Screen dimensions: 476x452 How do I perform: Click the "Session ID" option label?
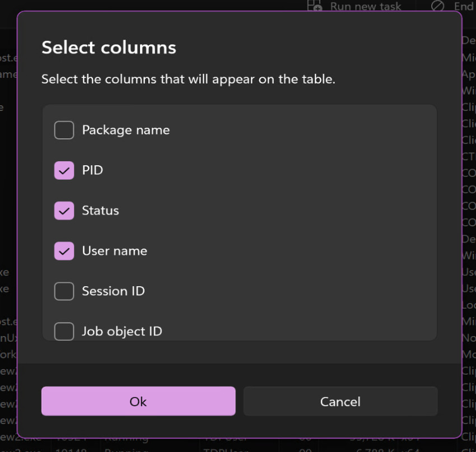pos(113,291)
